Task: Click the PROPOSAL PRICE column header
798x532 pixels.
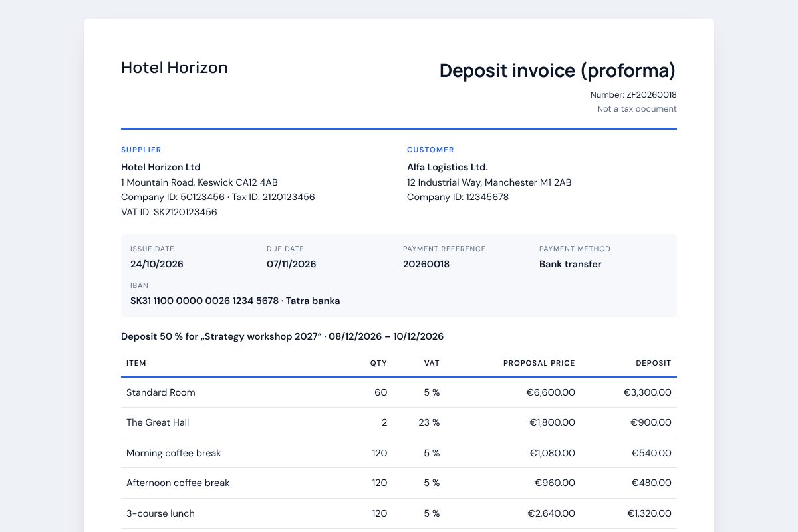Action: pyautogui.click(x=539, y=363)
